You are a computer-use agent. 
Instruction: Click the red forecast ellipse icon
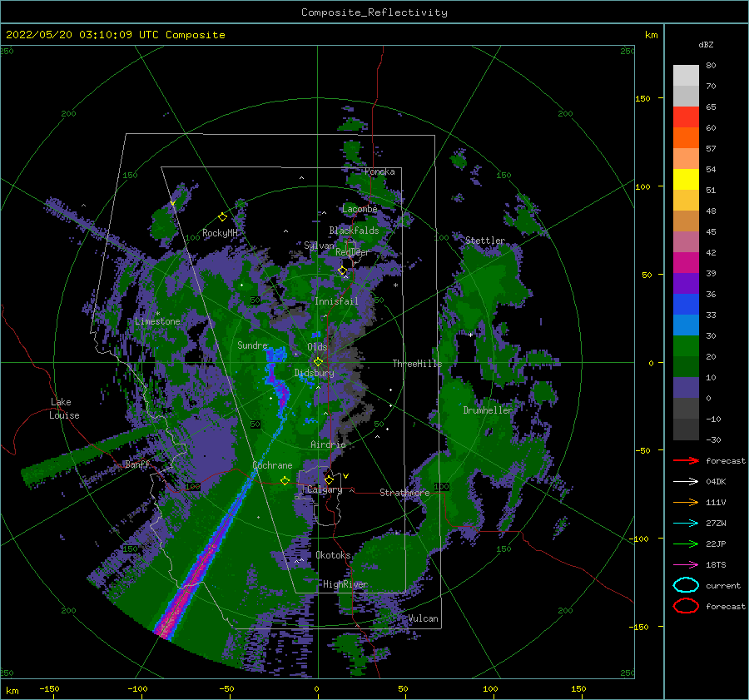point(686,606)
